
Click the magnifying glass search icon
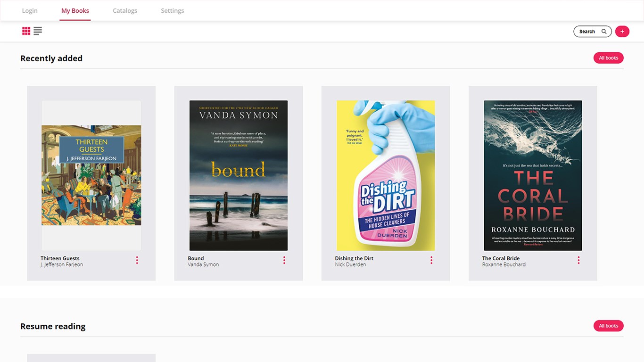604,32
